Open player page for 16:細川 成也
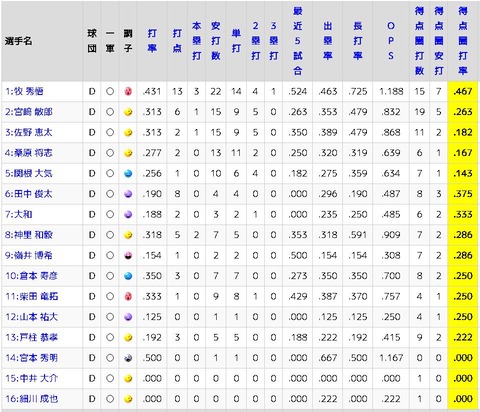 [x=31, y=399]
